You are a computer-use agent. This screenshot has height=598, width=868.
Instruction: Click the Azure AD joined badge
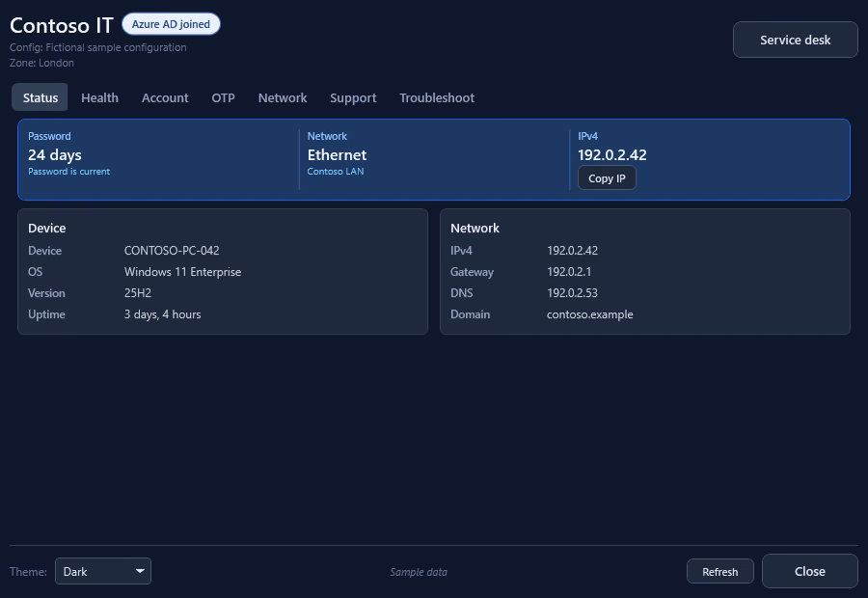click(x=171, y=24)
